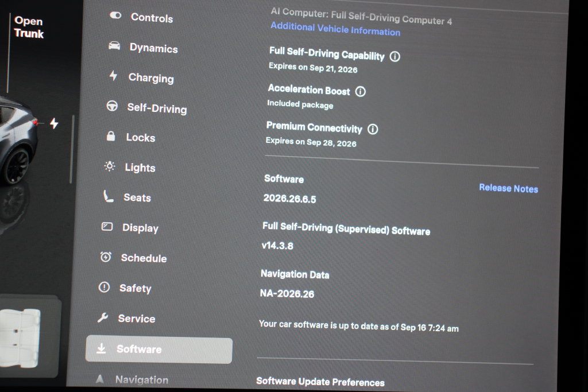Screen dimensions: 588x392
Task: Click the Lights sun icon
Action: tap(110, 166)
